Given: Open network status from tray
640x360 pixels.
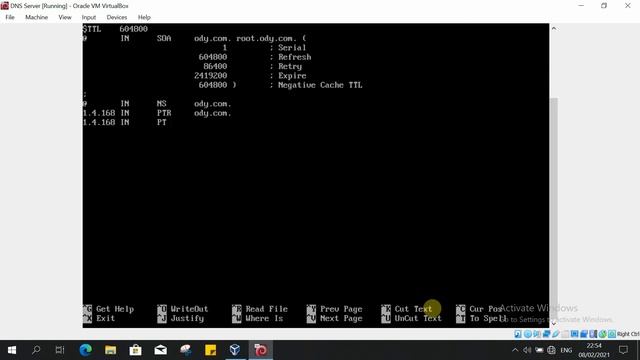Looking at the screenshot, I should (x=551, y=350).
